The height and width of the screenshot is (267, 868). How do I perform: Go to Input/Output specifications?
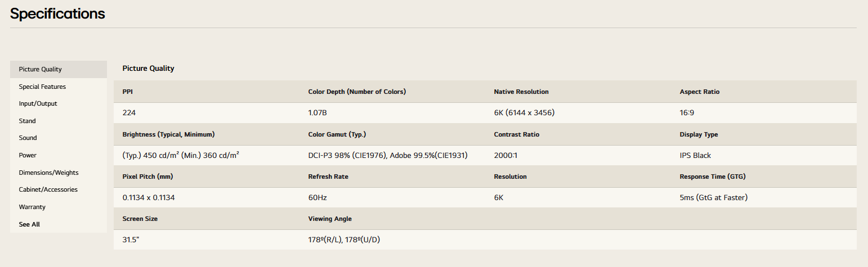[59, 103]
